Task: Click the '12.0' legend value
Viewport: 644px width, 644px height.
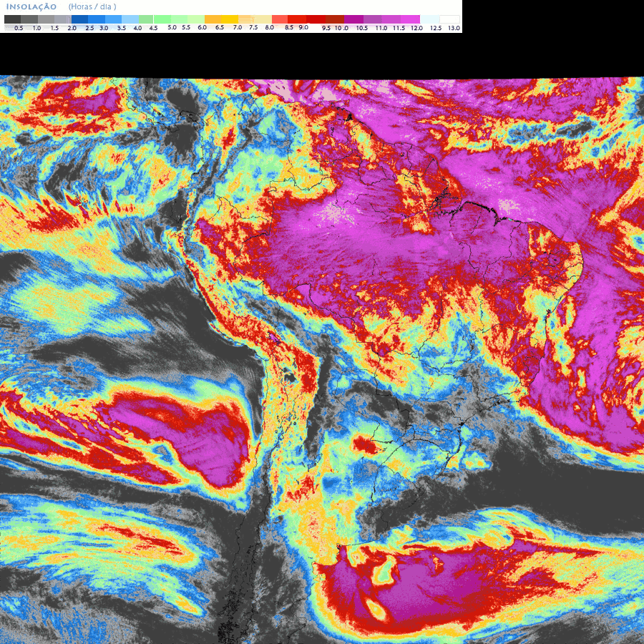Action: [x=416, y=28]
